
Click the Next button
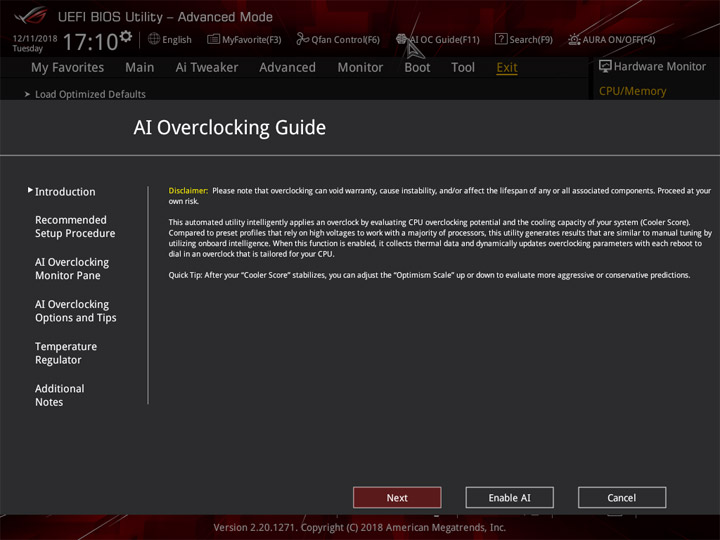tap(397, 497)
